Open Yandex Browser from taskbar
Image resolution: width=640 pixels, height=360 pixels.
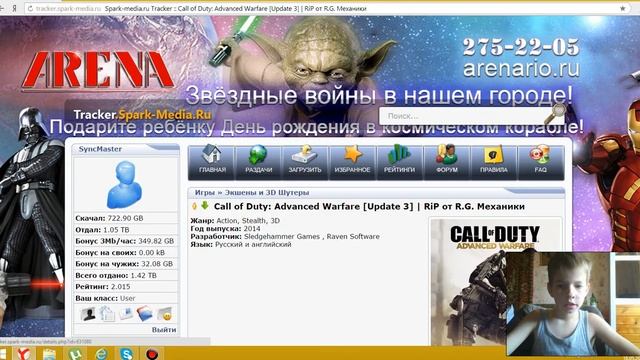click(23, 353)
